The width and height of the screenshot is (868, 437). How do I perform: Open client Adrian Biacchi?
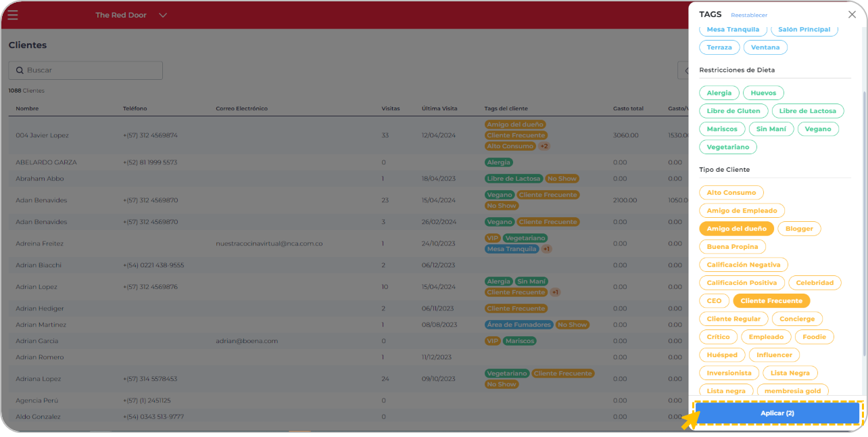(39, 265)
